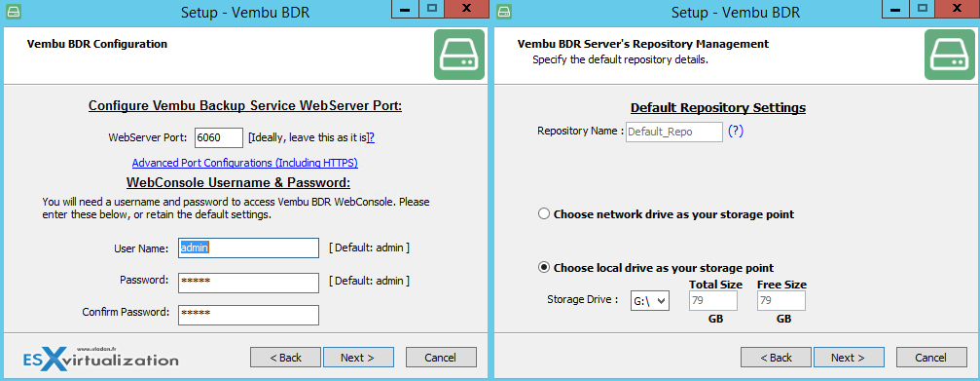
Task: Open the question mark help link beside WebServer Port
Action: (x=371, y=137)
